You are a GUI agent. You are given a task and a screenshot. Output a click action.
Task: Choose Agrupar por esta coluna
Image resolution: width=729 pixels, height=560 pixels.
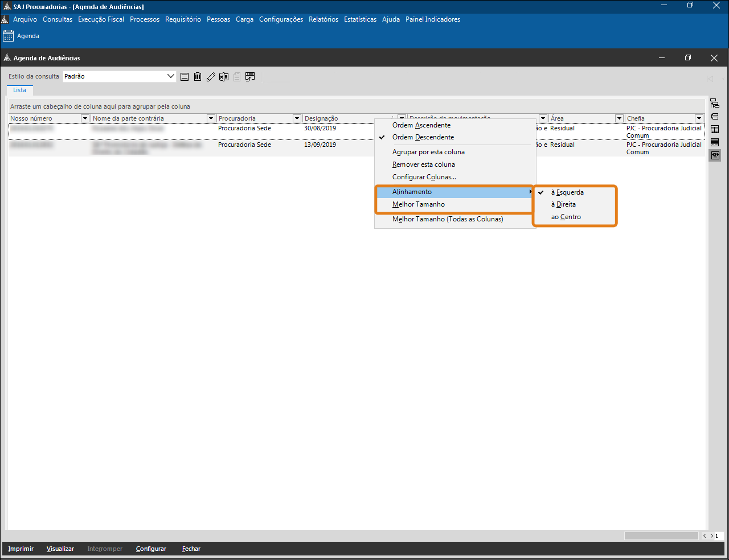(x=428, y=152)
